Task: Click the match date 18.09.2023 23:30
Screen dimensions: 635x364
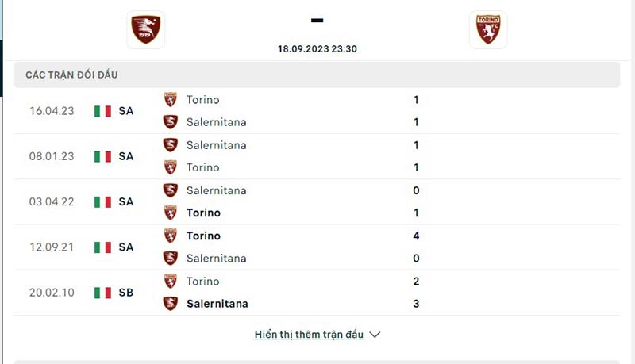Action: [x=317, y=48]
